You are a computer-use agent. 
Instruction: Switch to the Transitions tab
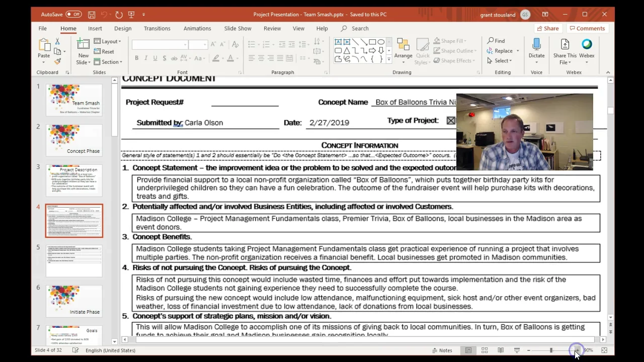tap(157, 29)
